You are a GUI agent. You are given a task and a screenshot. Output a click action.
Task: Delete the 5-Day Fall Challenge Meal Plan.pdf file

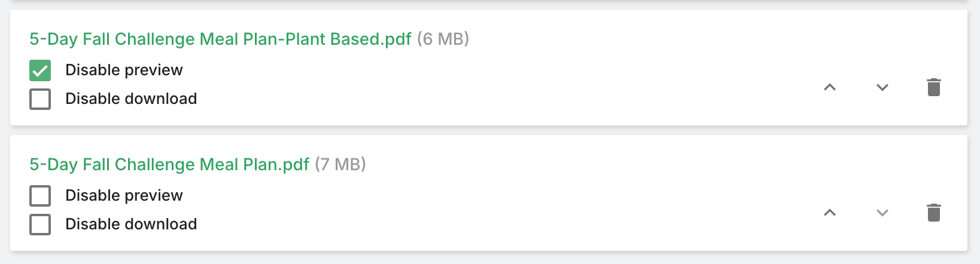[x=933, y=213]
